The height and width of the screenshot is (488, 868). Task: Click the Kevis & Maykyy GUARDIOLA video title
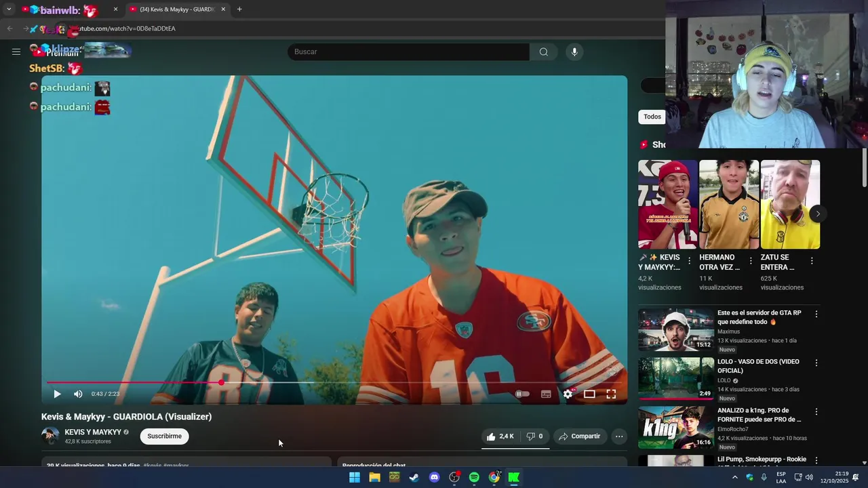coord(127,417)
